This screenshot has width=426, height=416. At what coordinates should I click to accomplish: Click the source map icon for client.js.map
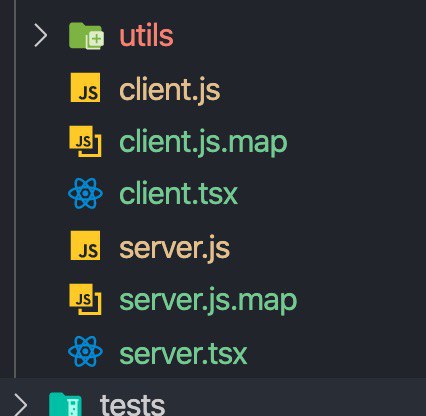tap(85, 141)
